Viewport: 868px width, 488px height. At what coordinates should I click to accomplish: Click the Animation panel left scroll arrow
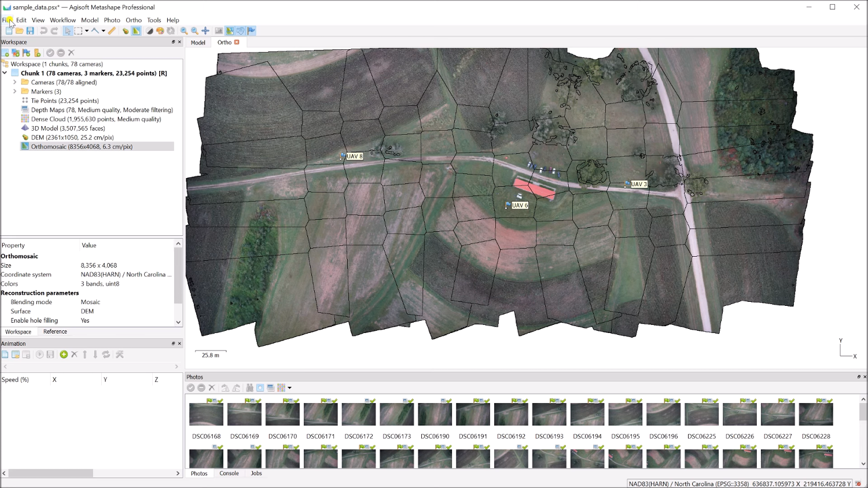point(5,367)
